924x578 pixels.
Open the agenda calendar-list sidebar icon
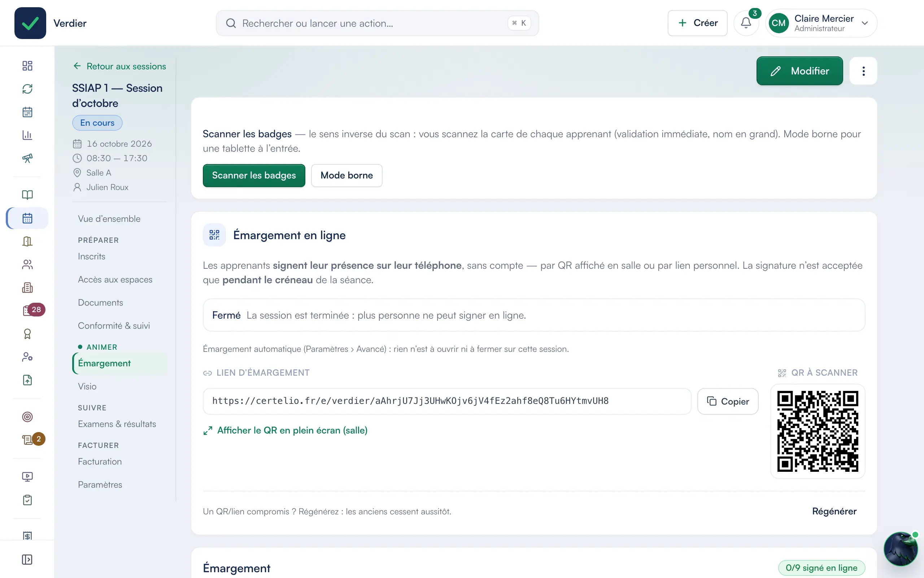(27, 112)
